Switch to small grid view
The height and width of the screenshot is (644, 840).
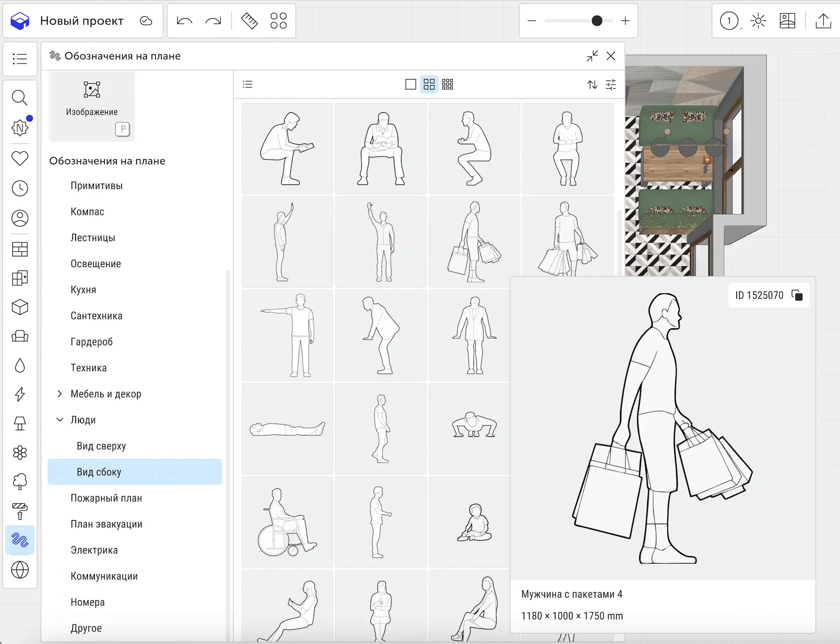pyautogui.click(x=448, y=84)
